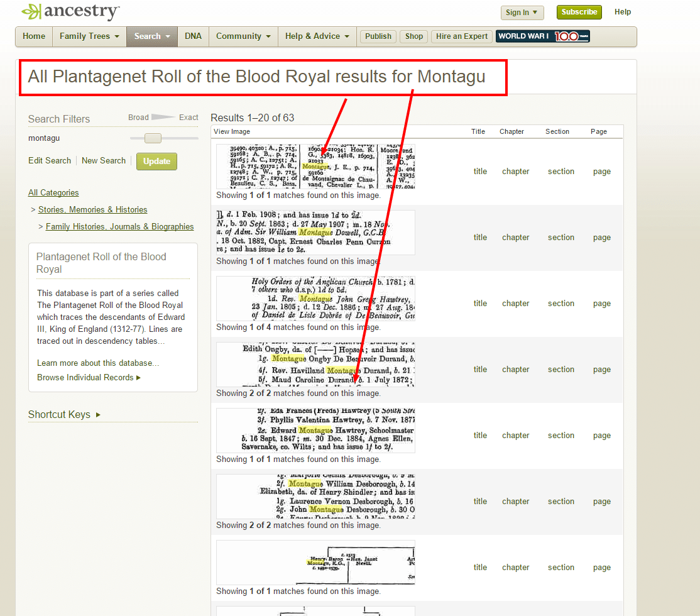Go to the Home tab
The image size is (700, 616).
(34, 36)
